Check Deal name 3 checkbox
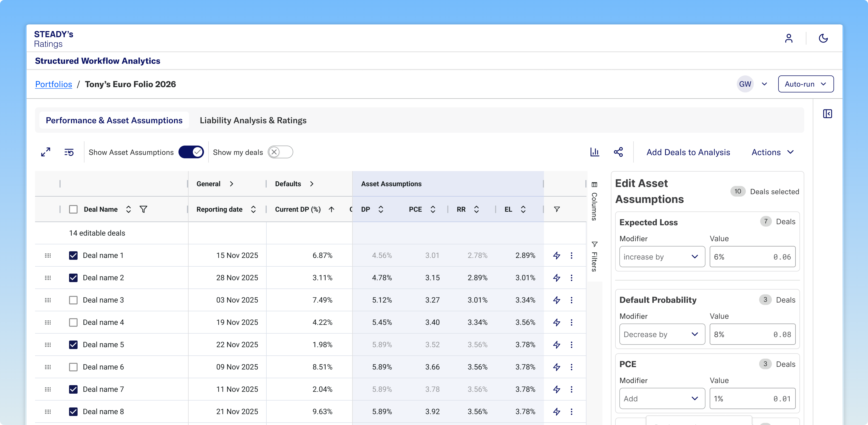This screenshot has width=868, height=425. [x=73, y=300]
